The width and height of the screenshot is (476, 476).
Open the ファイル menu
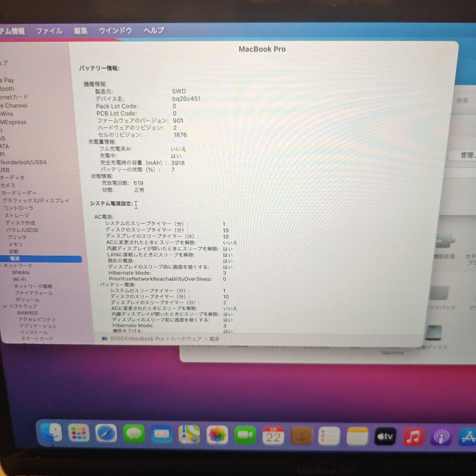tap(49, 31)
